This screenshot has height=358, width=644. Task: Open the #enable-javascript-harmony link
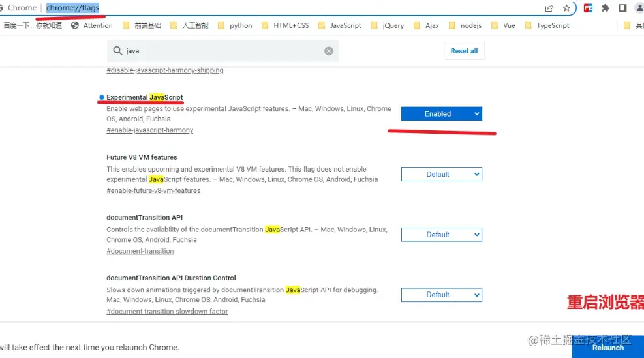coord(150,130)
